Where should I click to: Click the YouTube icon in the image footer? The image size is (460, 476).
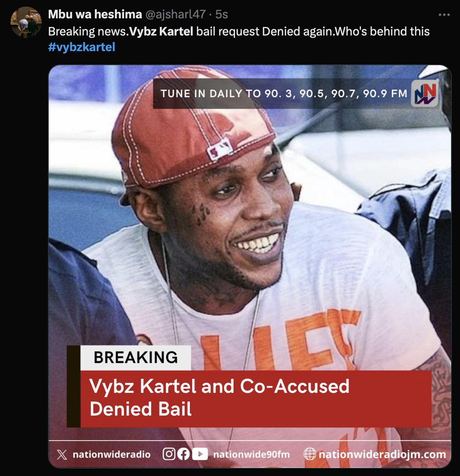(200, 454)
